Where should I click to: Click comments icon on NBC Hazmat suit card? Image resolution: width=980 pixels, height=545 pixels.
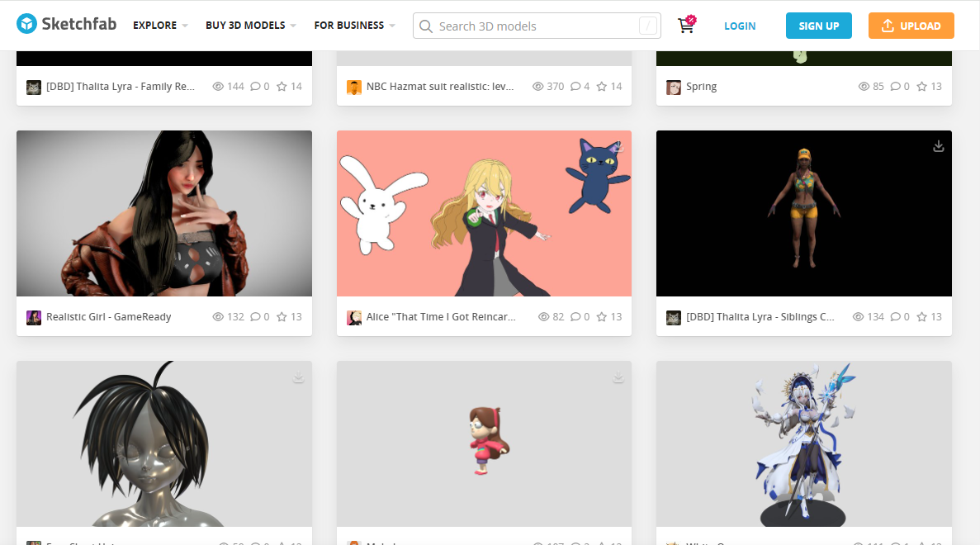point(575,86)
